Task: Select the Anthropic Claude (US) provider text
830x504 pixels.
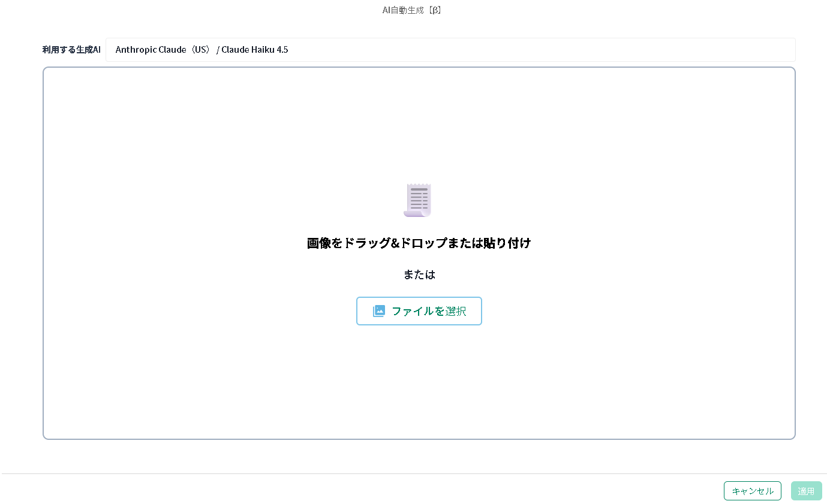Action: click(x=163, y=50)
